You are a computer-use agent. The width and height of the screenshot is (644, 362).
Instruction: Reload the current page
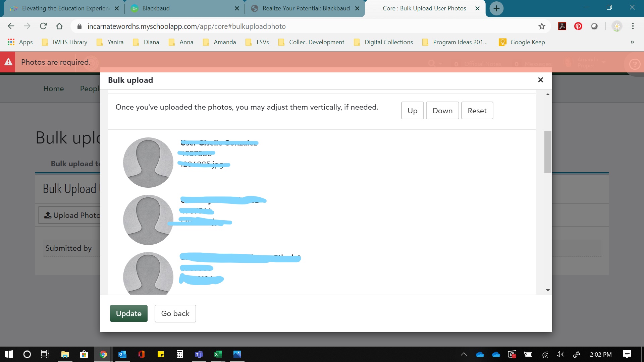(43, 26)
